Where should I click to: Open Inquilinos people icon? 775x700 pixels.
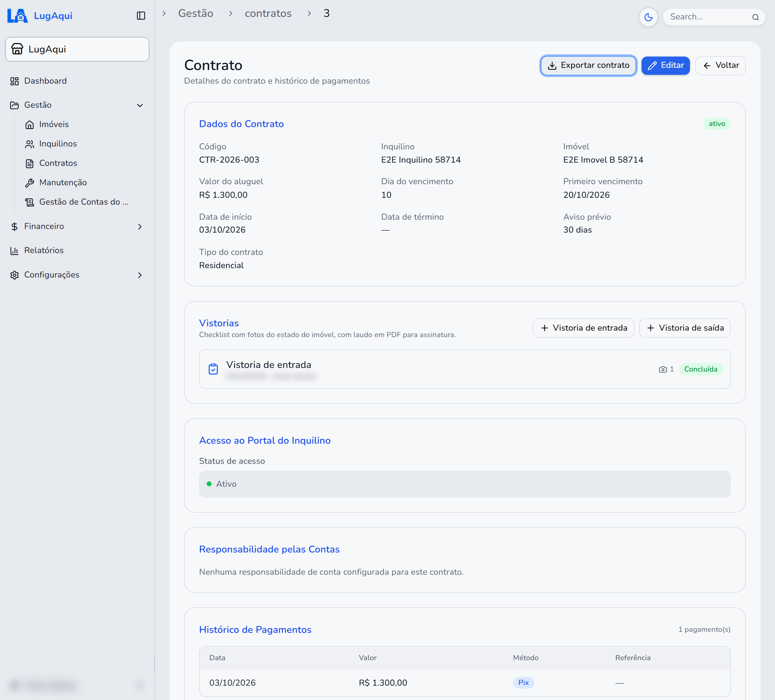(x=29, y=144)
